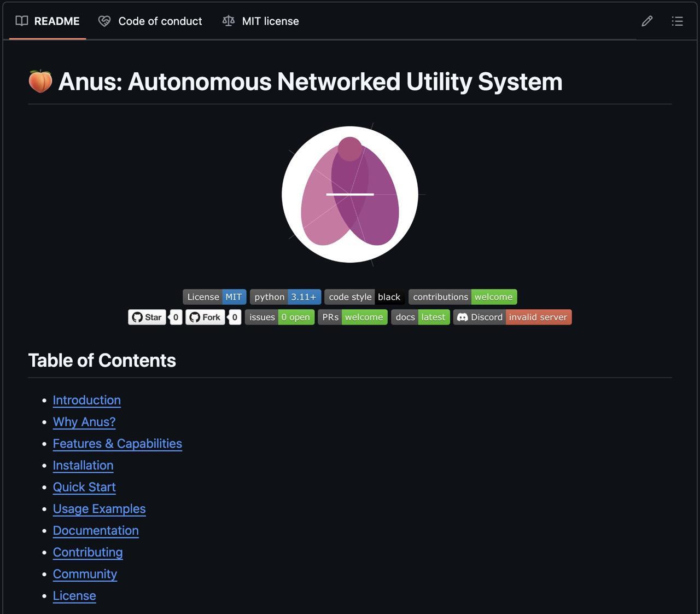Click the docs latest badge
The height and width of the screenshot is (614, 700).
[x=420, y=317]
